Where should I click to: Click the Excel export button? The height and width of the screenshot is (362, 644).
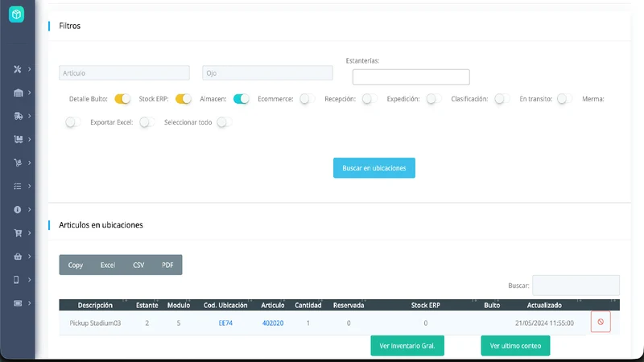108,265
